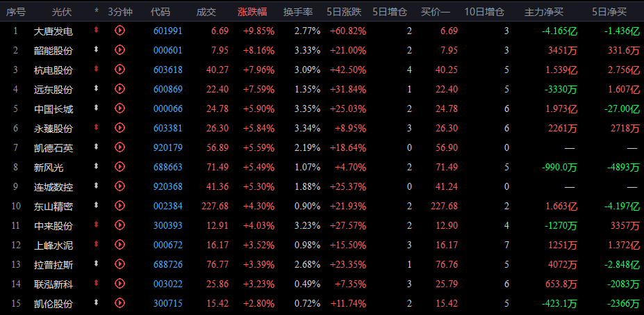Click the 227.68 traded price cell
Screen dimensions: 644x315
pos(215,206)
